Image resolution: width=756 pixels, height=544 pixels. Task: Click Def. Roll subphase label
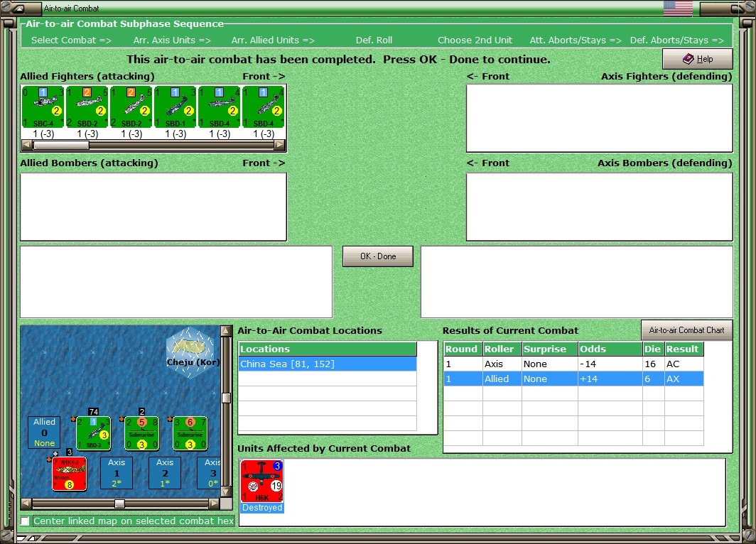point(374,40)
